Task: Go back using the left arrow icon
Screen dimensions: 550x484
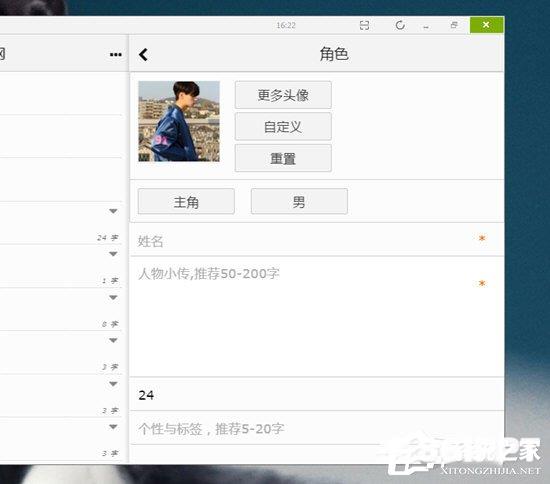Action: click(x=143, y=55)
